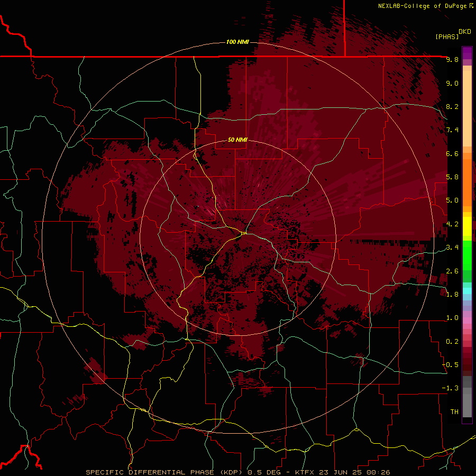Click the 1.8 scale value

coord(452,295)
